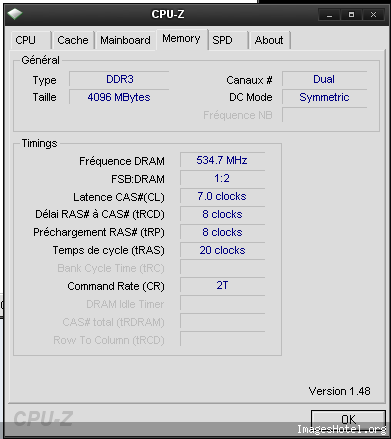The image size is (391, 439).
Task: Click the 2T Command Rate value
Action: click(x=222, y=286)
